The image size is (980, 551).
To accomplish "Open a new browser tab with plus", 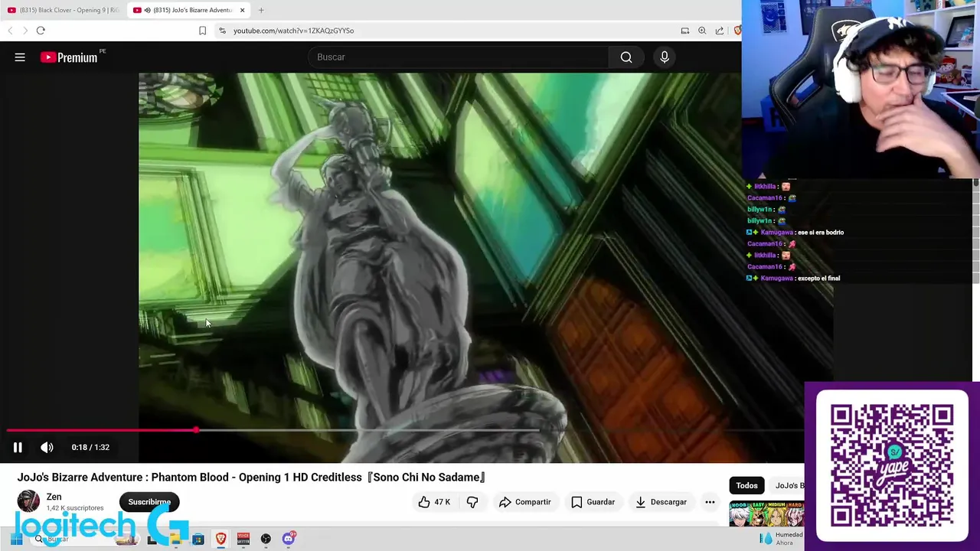I will click(x=261, y=10).
